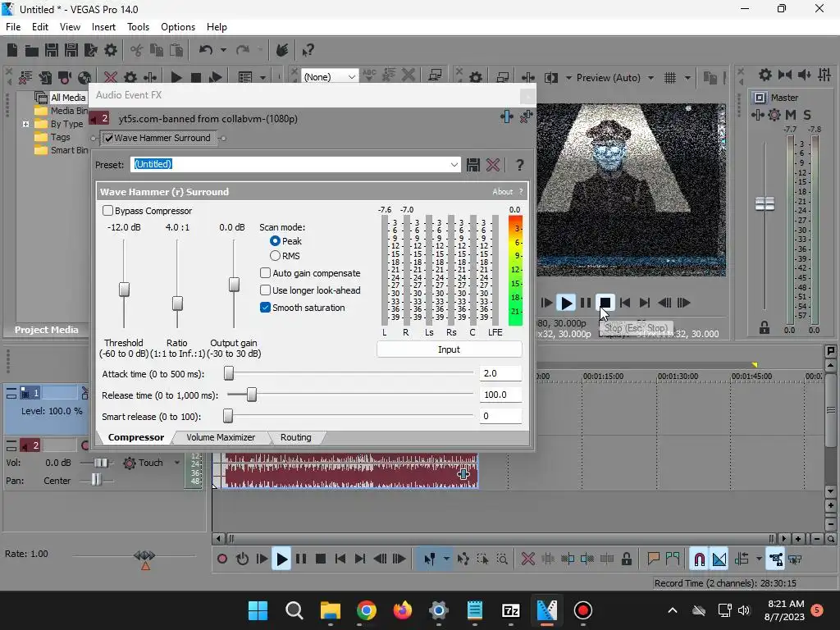Select the Normal Edit Tool icon
This screenshot has height=630, width=840.
pos(430,559)
